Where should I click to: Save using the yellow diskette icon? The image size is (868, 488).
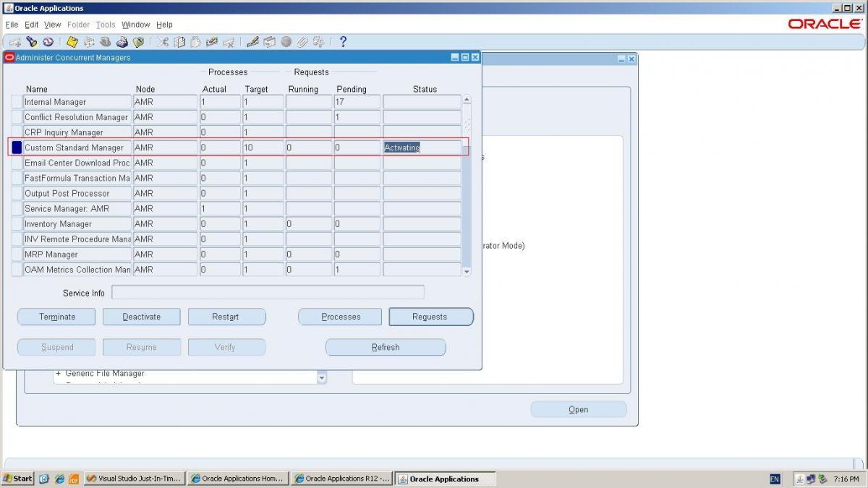click(72, 42)
